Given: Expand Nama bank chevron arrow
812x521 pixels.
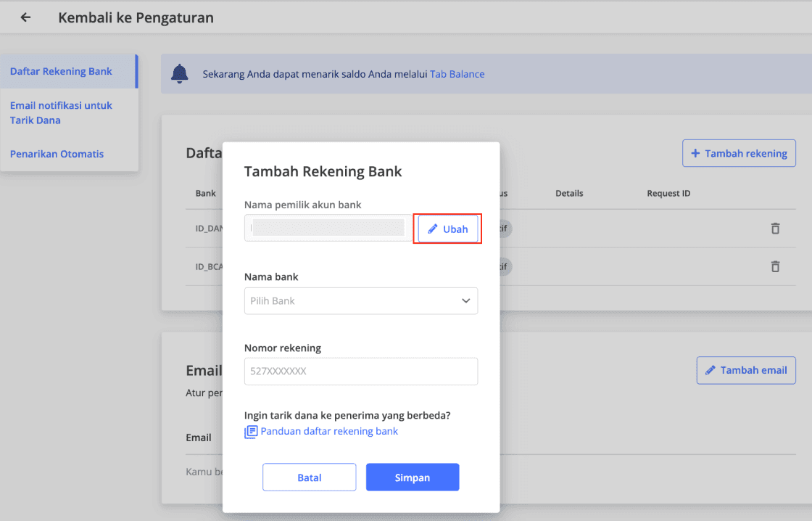Looking at the screenshot, I should coord(465,301).
